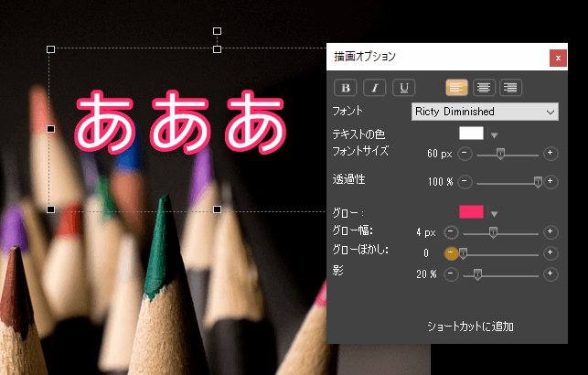Click the white text color swatch
588x375 pixels.
point(471,134)
